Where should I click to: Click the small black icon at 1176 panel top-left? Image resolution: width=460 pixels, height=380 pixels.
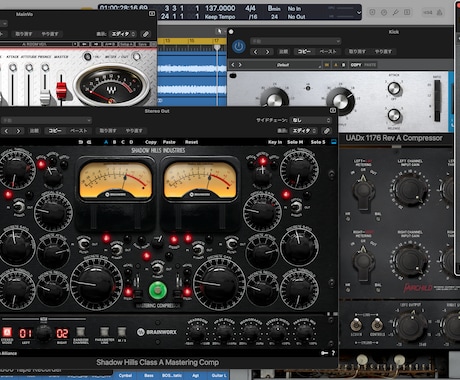coord(233,76)
